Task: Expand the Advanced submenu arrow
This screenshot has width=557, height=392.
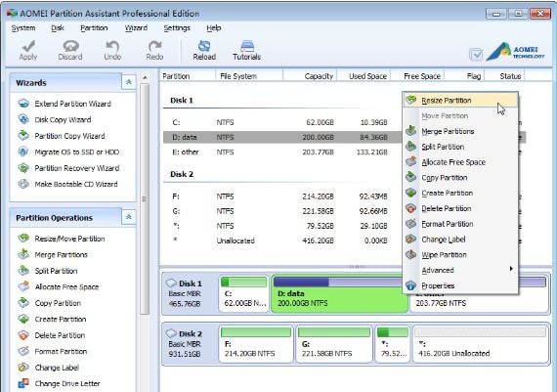Action: 511,269
